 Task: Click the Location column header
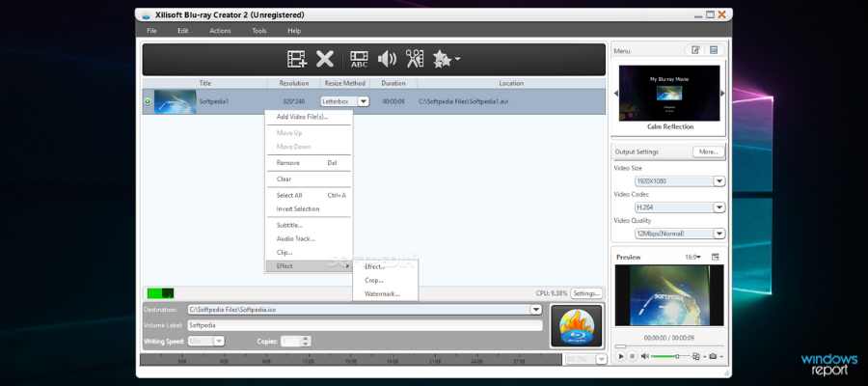pyautogui.click(x=511, y=83)
